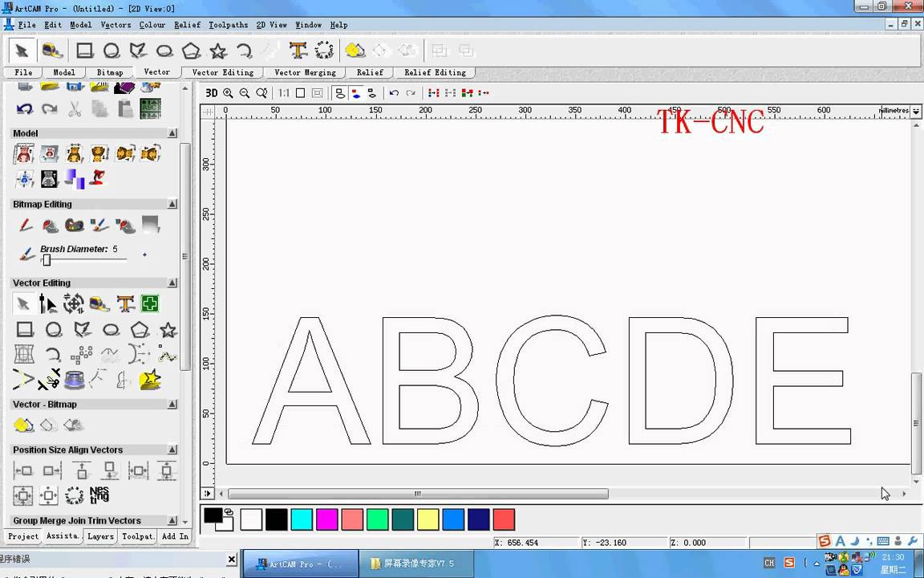Screen dimensions: 924x578
Task: Select the Create Star tool in top toolbar
Action: click(x=218, y=51)
